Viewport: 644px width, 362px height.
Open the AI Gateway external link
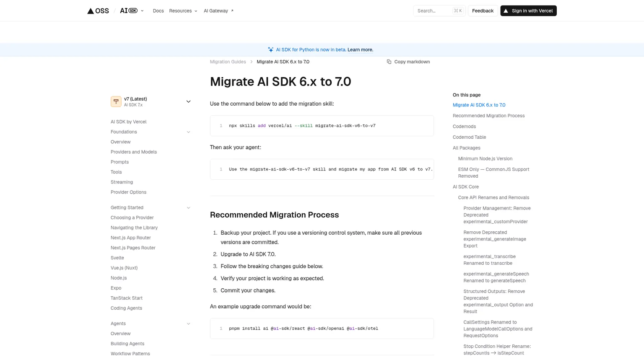(218, 11)
